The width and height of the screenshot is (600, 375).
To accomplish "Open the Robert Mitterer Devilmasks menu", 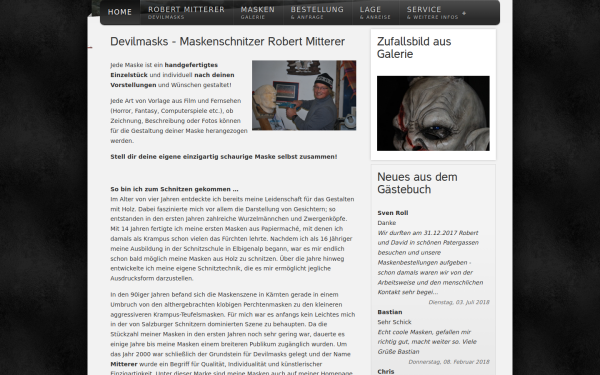I will [x=186, y=12].
